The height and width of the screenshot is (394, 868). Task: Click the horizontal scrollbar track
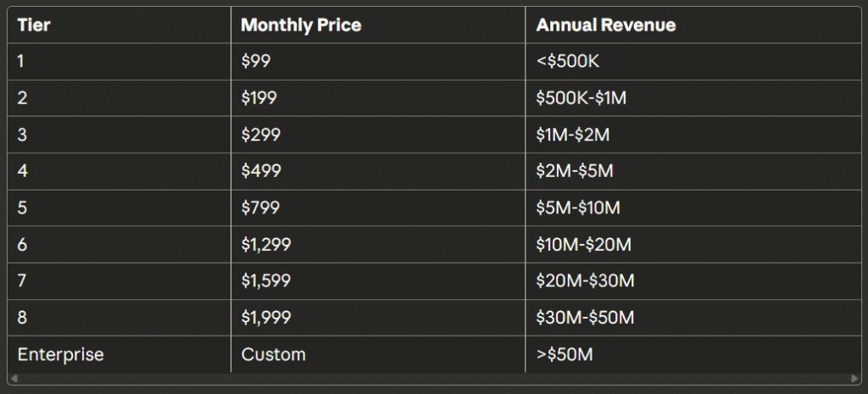[x=434, y=378]
